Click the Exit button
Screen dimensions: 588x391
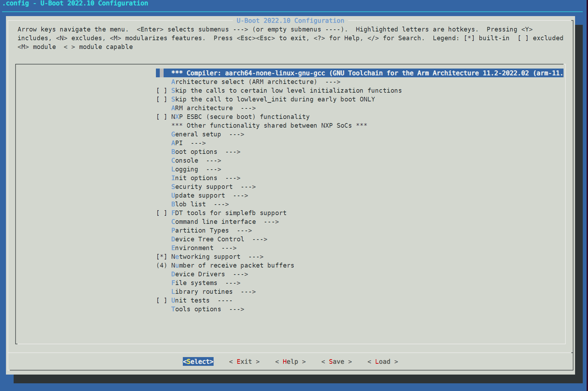pos(244,362)
